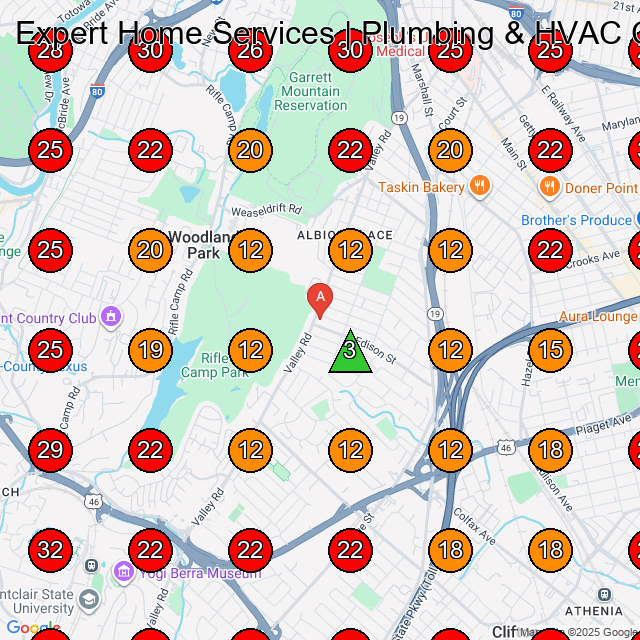Click the train station icon above Montclair State University

pos(91,565)
